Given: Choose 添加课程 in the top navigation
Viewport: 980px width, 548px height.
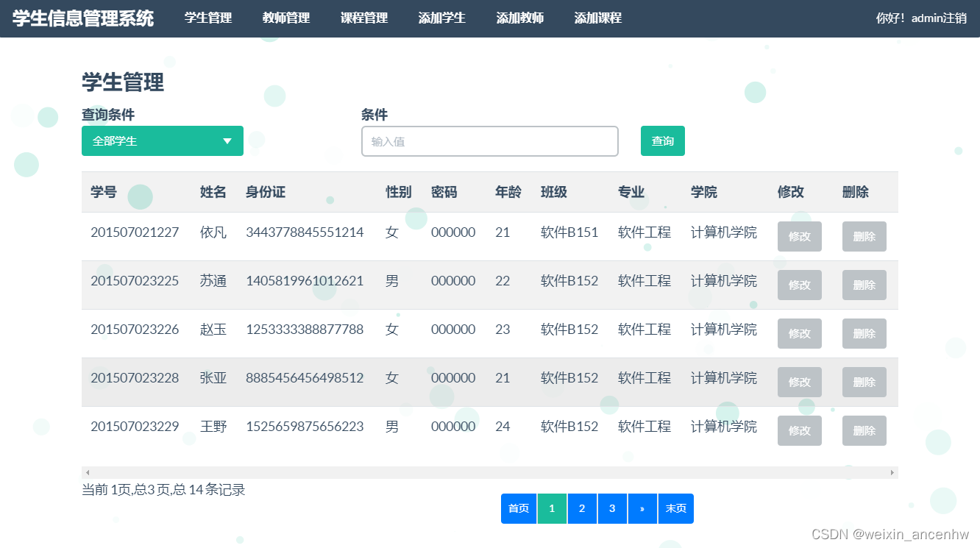Looking at the screenshot, I should tap(598, 18).
